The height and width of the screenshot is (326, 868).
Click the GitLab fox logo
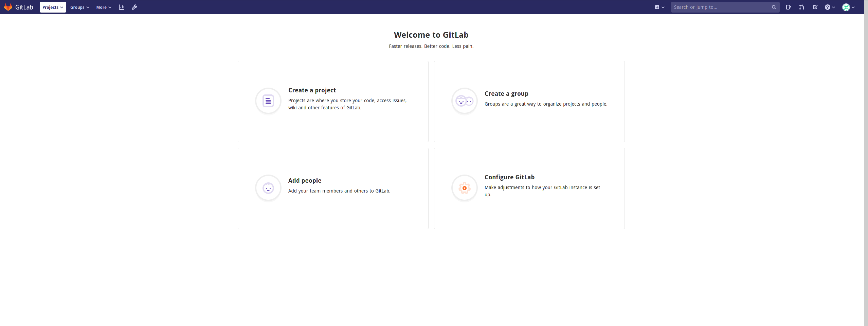[8, 7]
